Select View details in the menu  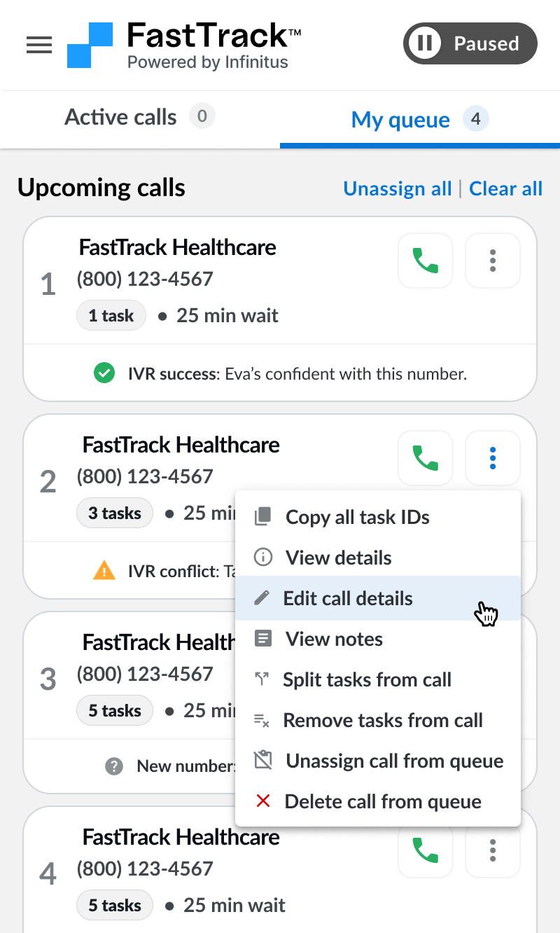click(x=378, y=558)
